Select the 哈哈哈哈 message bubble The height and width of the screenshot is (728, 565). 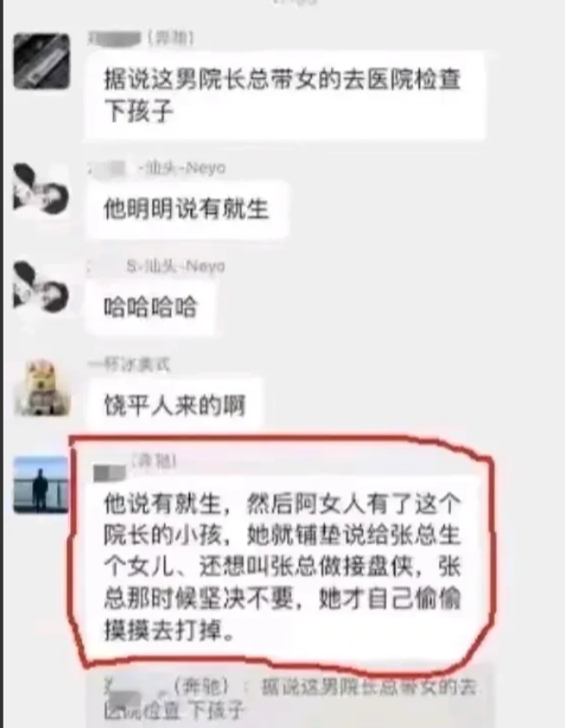[x=151, y=307]
